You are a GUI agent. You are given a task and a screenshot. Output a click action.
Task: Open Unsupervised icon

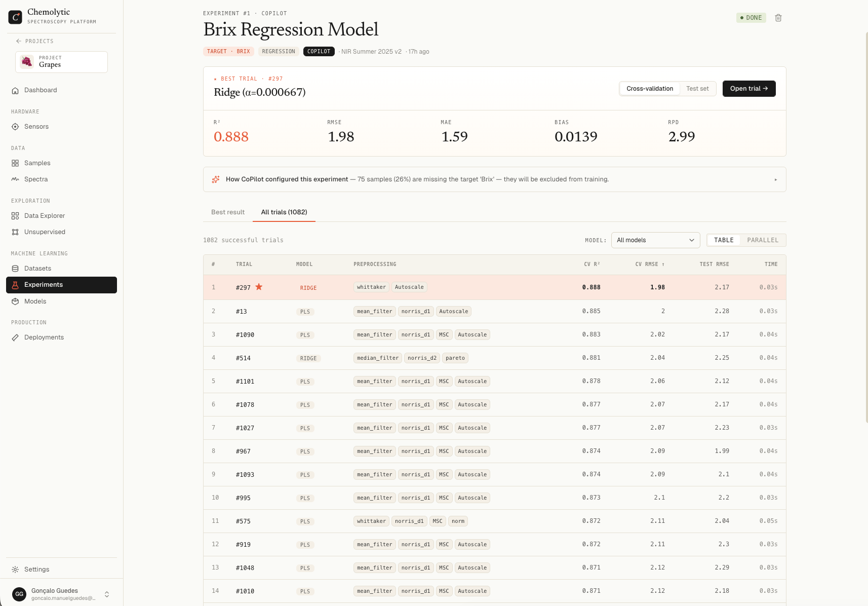pyautogui.click(x=15, y=232)
